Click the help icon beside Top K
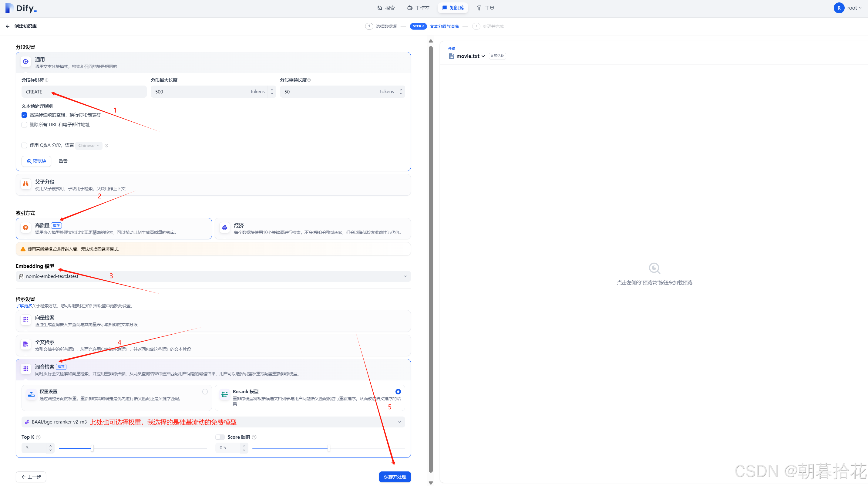The height and width of the screenshot is (486, 868). tap(39, 437)
